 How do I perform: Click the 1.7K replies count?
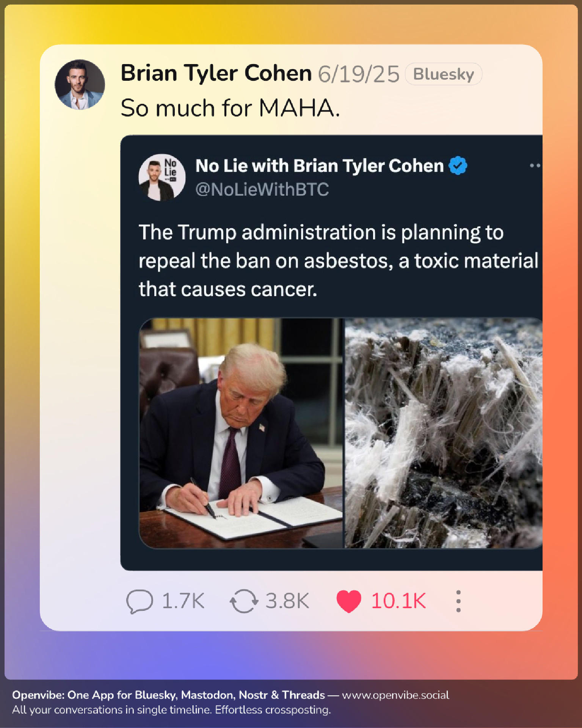pos(183,601)
